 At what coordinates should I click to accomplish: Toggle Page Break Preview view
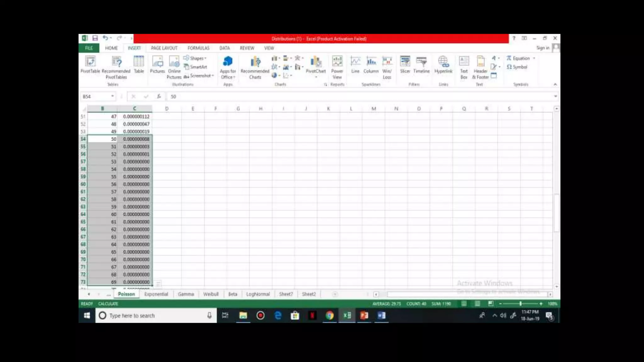tap(491, 304)
